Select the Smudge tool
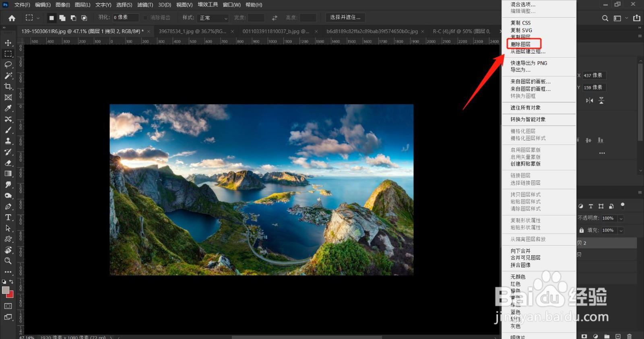The width and height of the screenshot is (644, 339). point(8,184)
